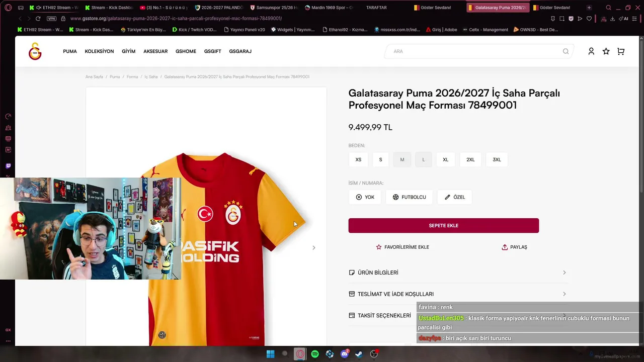Image resolution: width=644 pixels, height=362 pixels.
Task: Select size M
Action: point(402,159)
